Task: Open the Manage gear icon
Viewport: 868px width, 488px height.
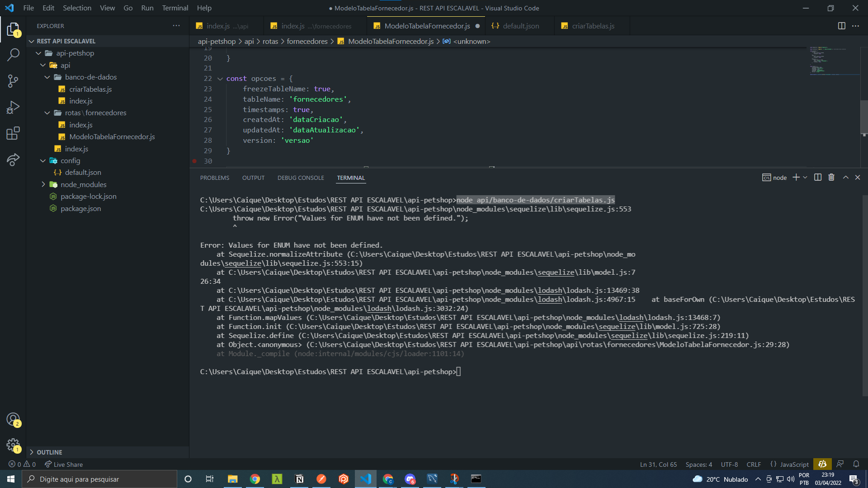Action: [x=13, y=445]
